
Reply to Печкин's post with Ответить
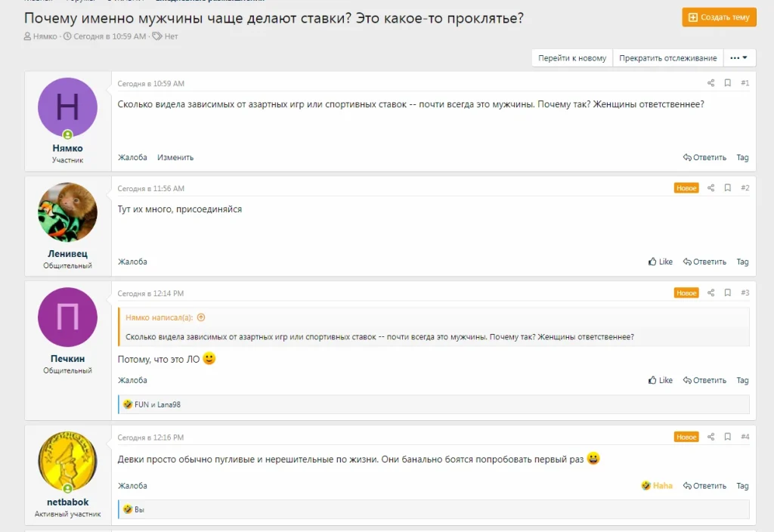tap(704, 380)
